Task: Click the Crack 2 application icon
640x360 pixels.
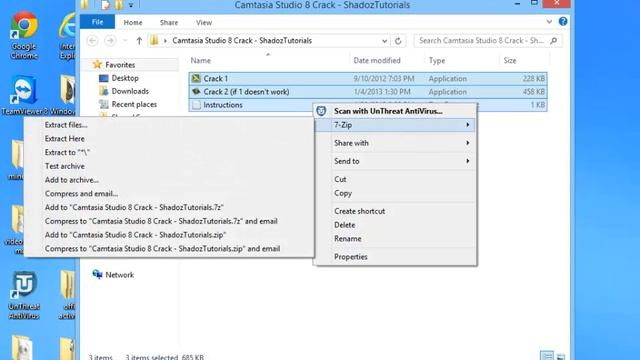Action: tap(196, 91)
